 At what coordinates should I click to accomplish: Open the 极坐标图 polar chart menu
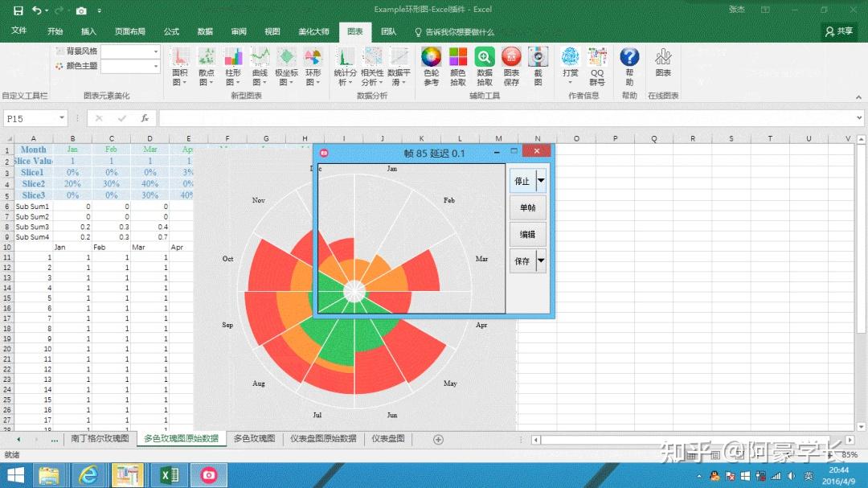pos(286,67)
